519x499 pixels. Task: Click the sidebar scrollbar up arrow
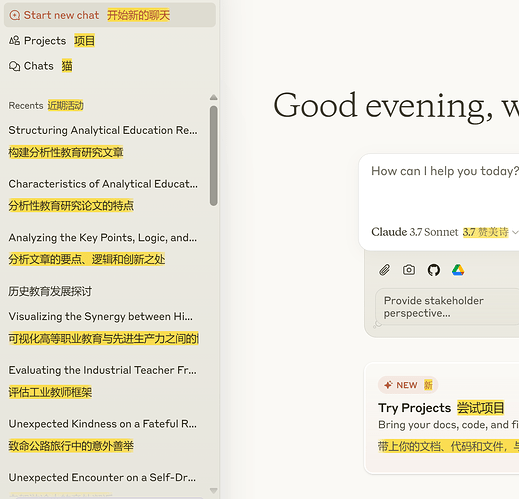tap(214, 97)
